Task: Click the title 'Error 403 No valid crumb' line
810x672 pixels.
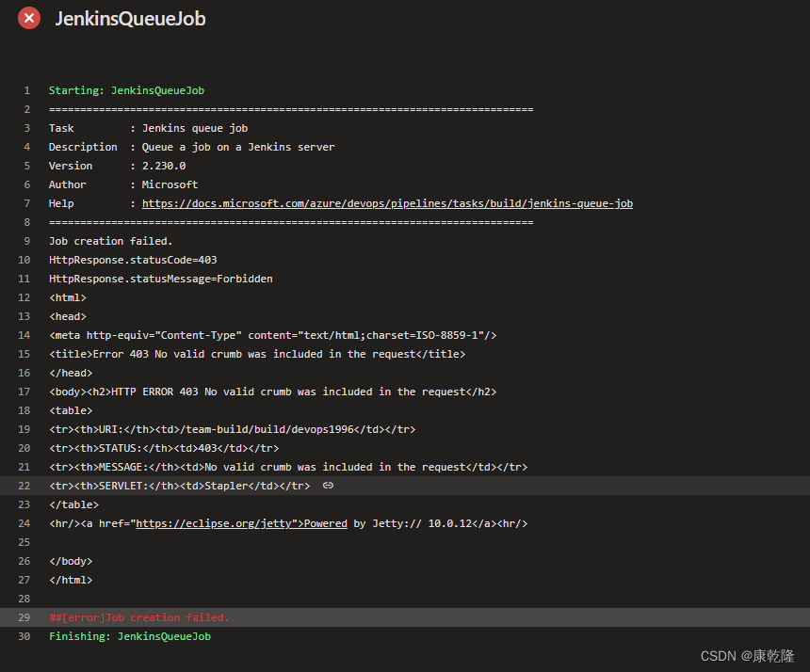Action: click(x=257, y=354)
